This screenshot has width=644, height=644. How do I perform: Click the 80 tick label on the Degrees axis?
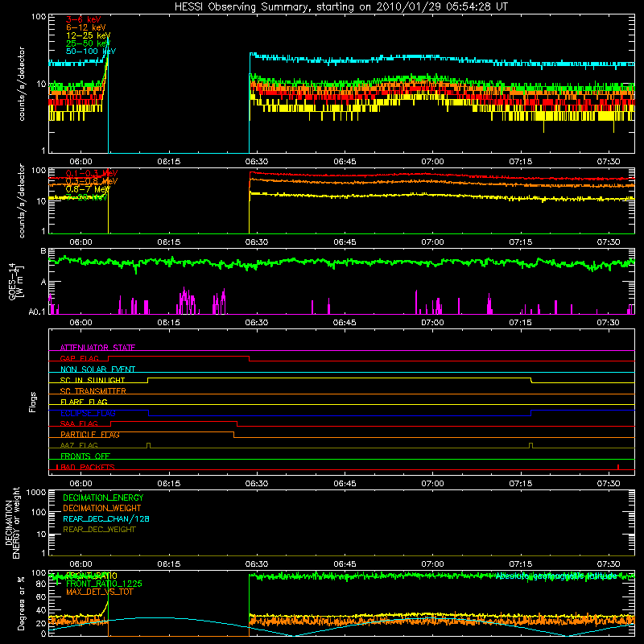41,584
